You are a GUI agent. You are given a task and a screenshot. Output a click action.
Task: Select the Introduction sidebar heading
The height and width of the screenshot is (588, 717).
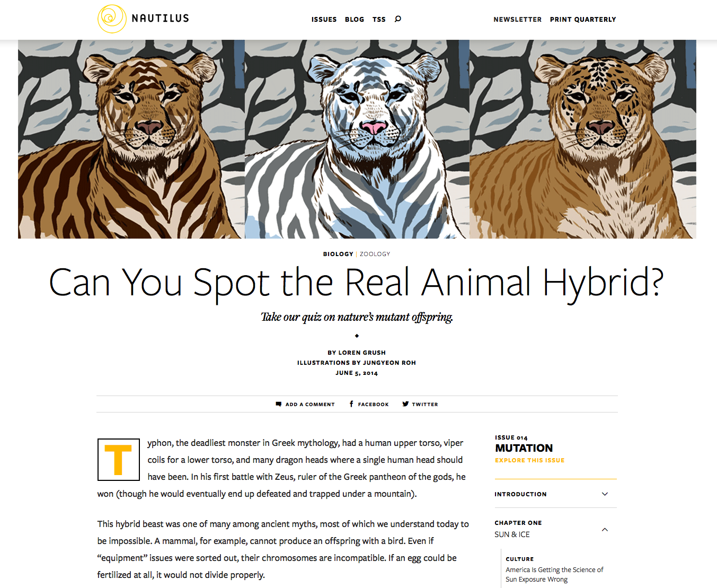point(520,494)
